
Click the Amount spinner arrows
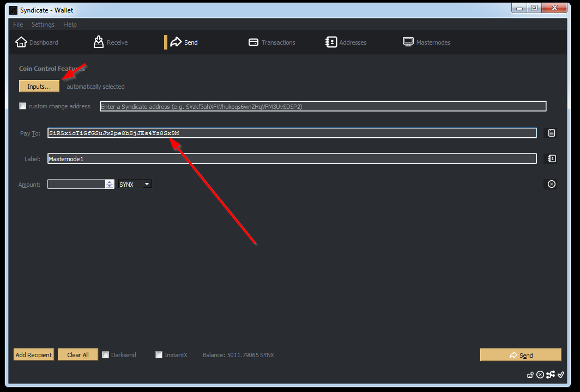pos(110,184)
